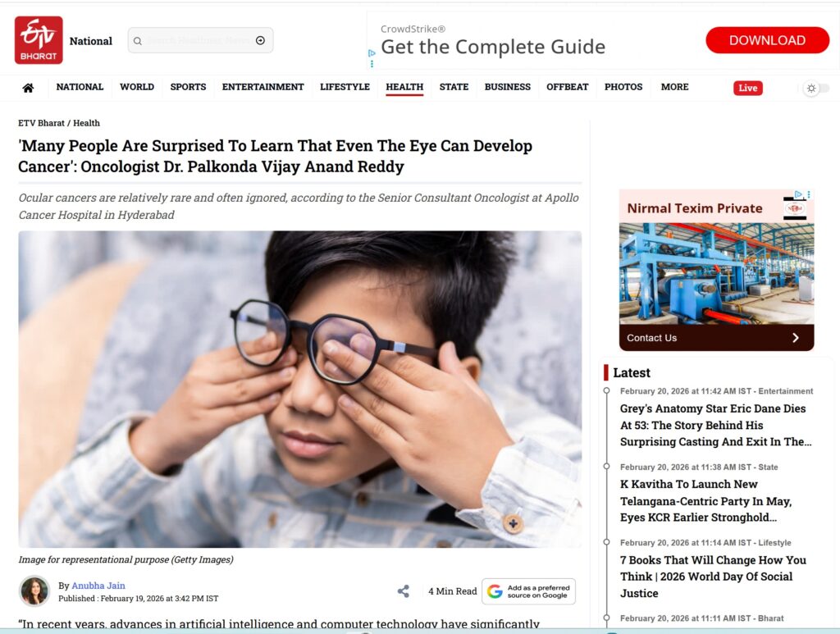Click Add as preferred source on Google
The width and height of the screenshot is (840, 634).
pos(529,591)
